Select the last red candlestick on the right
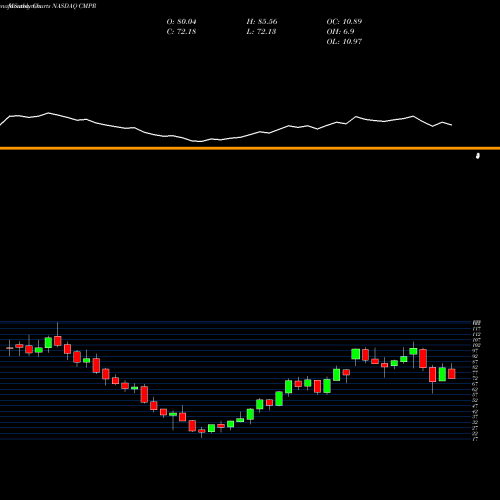The width and height of the screenshot is (500, 500). pos(452,374)
